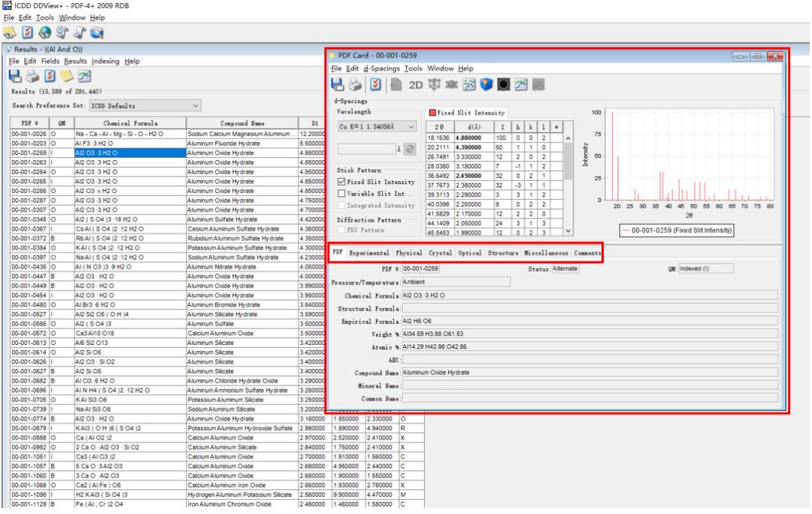Click the yellow note with binoculars icon in main toolbar
Screen dimensions: 812x514
pos(10,33)
